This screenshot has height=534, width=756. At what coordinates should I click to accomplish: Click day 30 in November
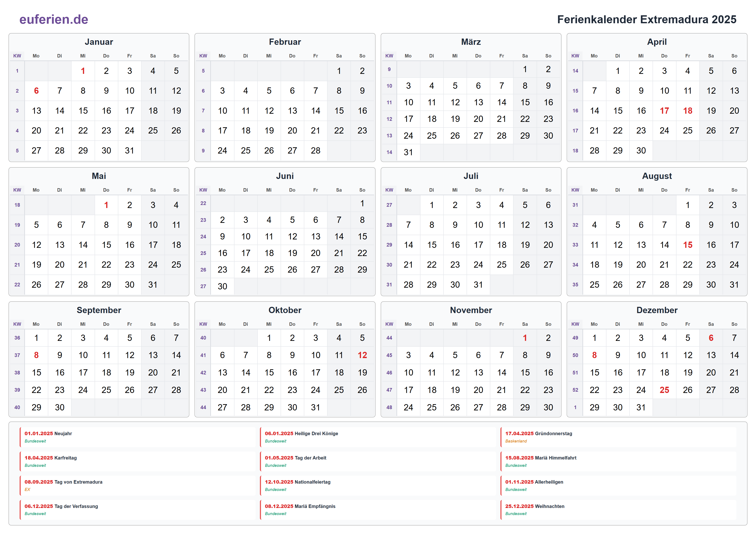coord(548,407)
